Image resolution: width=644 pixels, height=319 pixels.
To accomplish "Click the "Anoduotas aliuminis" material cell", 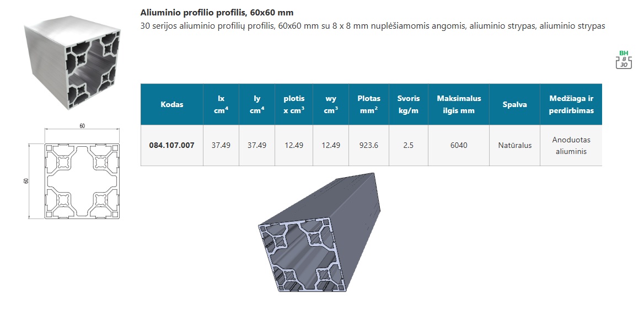I will point(571,146).
